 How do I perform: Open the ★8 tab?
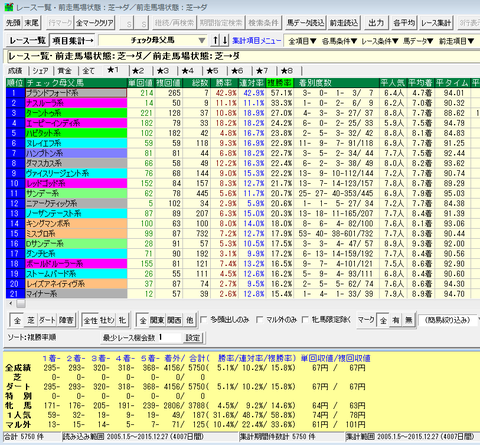287,71
